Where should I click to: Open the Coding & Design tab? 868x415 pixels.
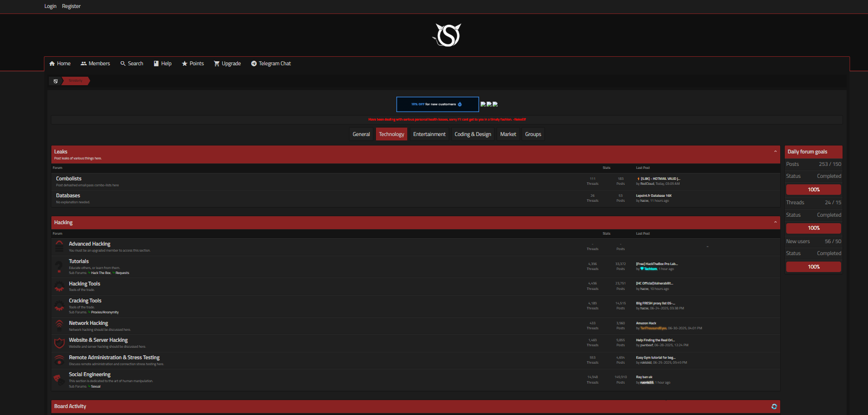[473, 134]
